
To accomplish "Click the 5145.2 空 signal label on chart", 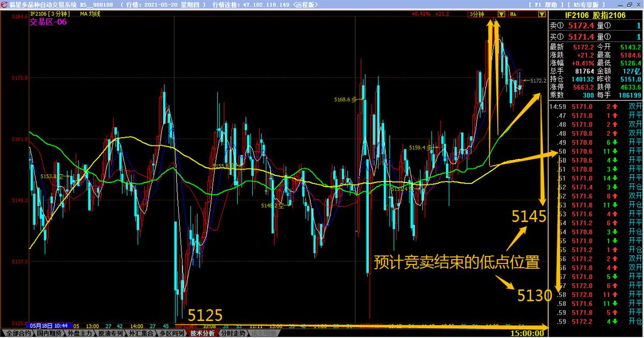I will [x=273, y=205].
